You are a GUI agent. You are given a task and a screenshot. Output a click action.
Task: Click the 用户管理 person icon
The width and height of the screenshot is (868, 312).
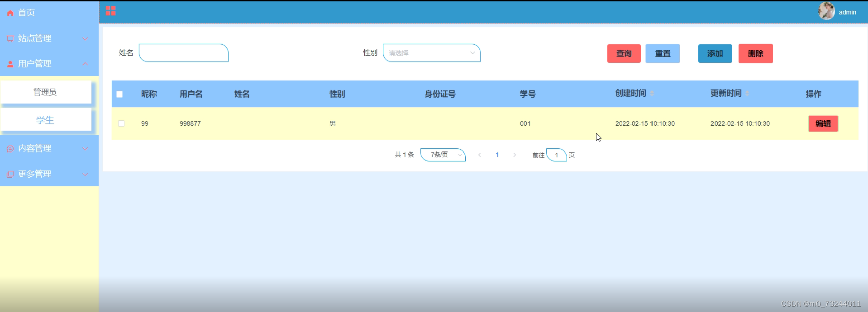click(x=10, y=64)
